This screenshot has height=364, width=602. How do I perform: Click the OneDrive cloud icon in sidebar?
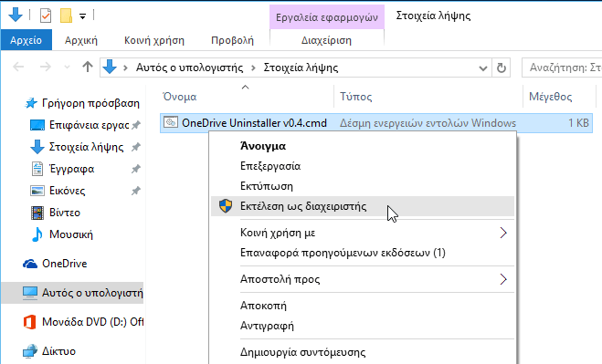point(30,264)
